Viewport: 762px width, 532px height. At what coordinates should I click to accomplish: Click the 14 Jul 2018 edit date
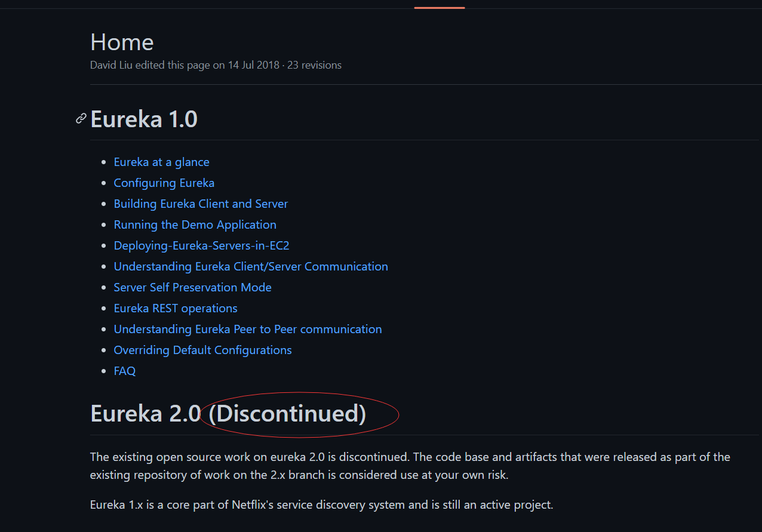(253, 65)
